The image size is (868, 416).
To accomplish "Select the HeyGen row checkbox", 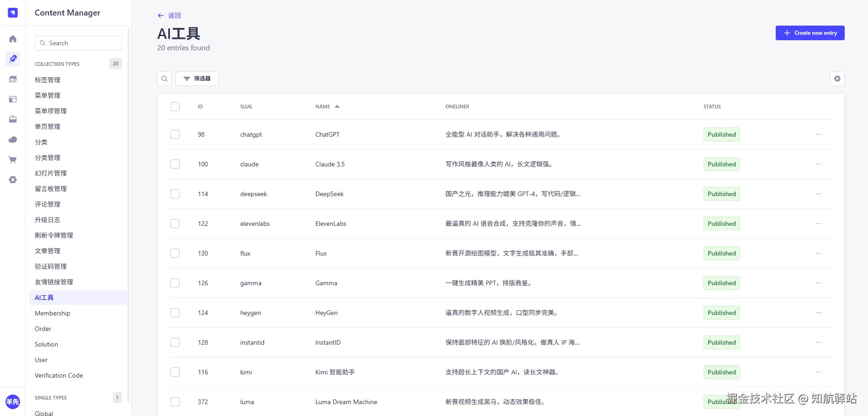I will click(175, 313).
